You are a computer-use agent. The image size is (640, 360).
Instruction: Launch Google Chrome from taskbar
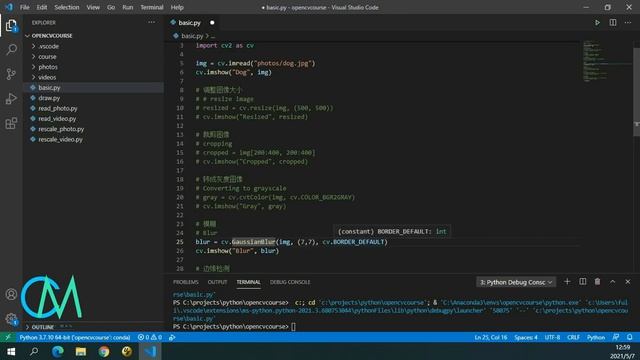point(104,351)
